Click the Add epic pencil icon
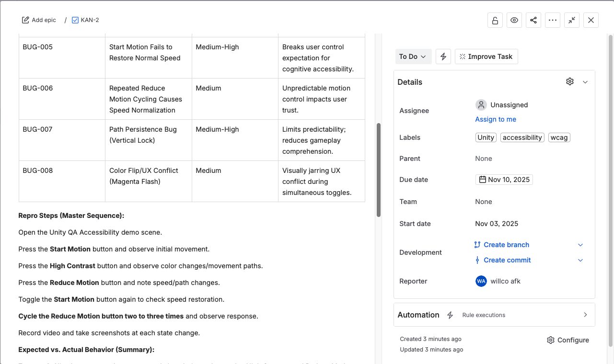This screenshot has width=614, height=364. tap(25, 20)
